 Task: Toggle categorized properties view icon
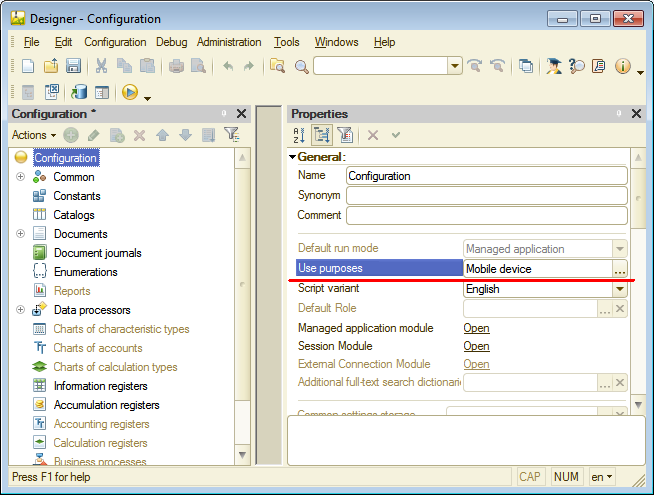pyautogui.click(x=322, y=135)
